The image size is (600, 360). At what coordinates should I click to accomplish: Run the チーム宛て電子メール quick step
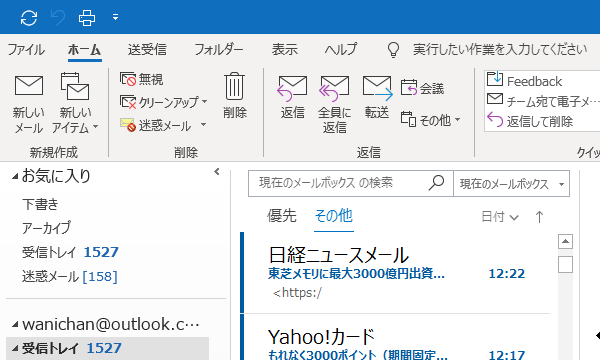pyautogui.click(x=542, y=101)
